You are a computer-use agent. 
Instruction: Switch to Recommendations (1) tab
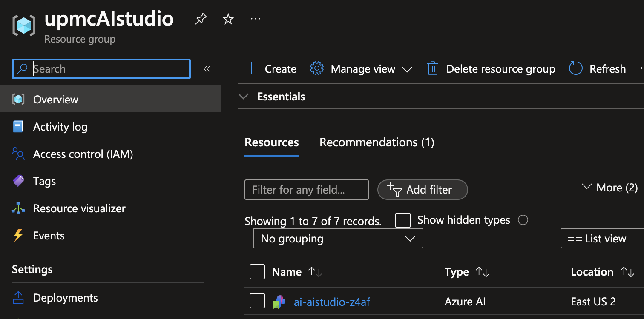(x=377, y=142)
